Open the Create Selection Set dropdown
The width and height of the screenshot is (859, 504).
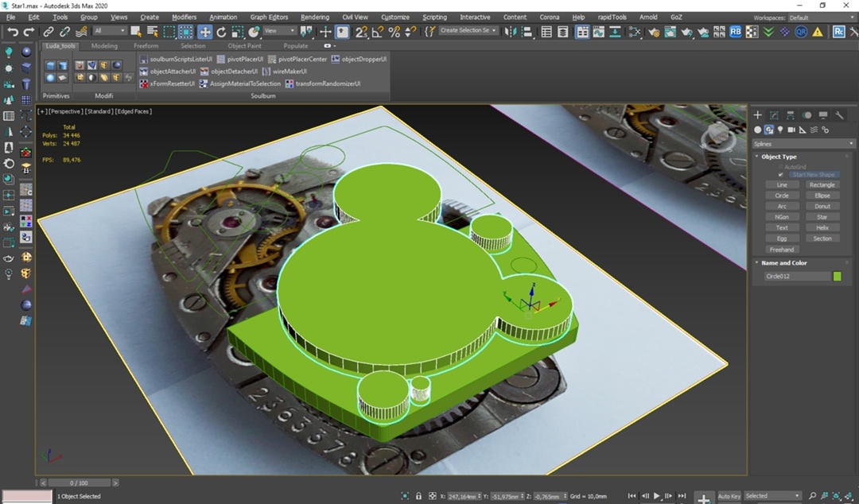click(x=468, y=31)
